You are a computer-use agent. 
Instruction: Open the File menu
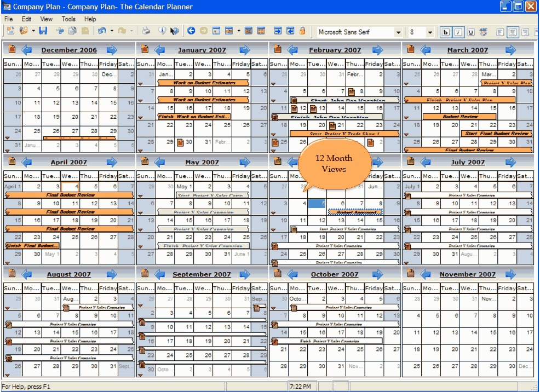9,19
